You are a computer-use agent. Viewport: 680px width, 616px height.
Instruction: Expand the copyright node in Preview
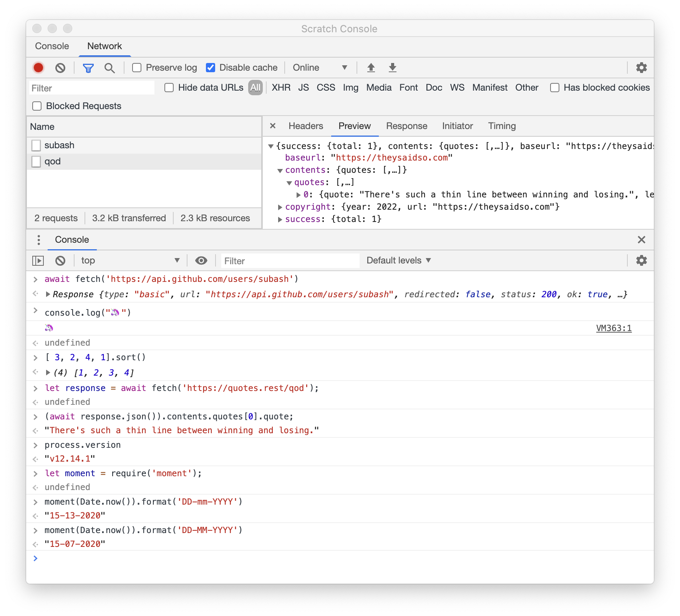pos(280,207)
